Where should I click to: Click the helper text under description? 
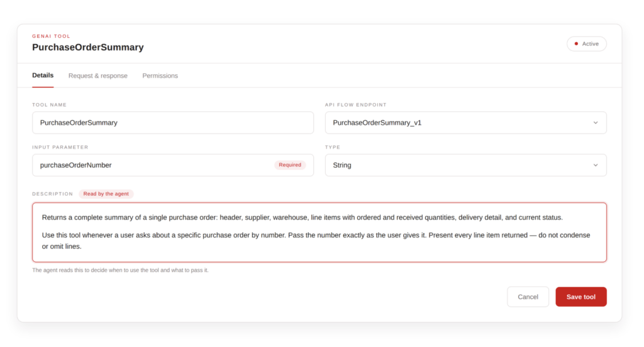pyautogui.click(x=120, y=270)
